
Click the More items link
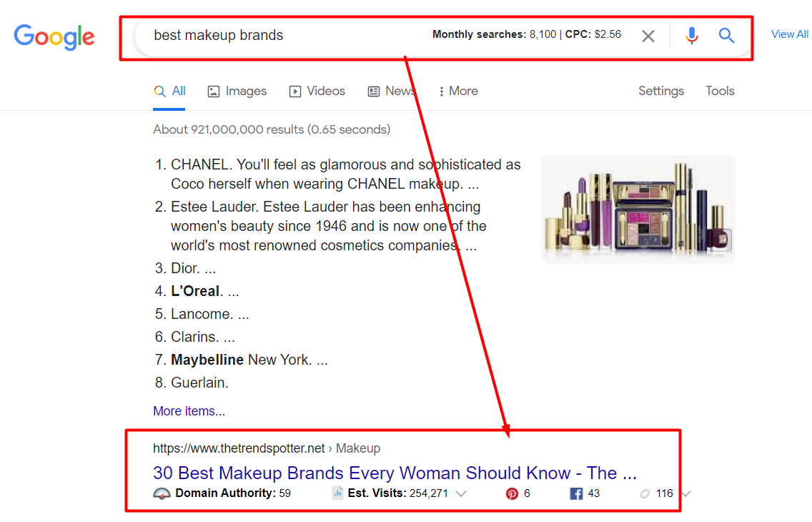click(189, 410)
